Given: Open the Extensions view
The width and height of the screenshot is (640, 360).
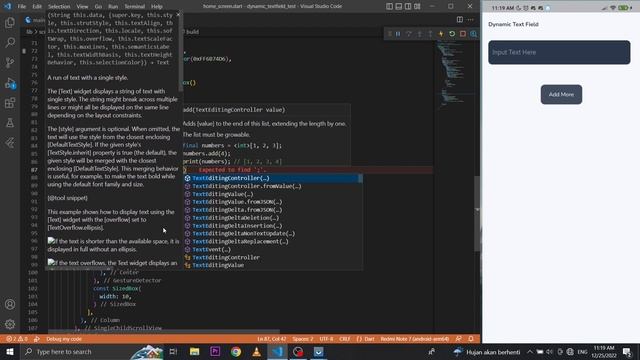Looking at the screenshot, I should [10, 103].
